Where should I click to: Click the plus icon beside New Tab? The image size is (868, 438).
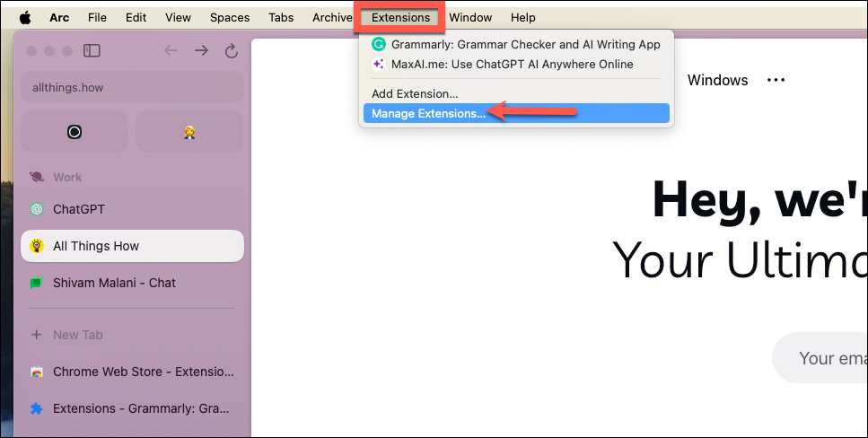click(x=37, y=335)
